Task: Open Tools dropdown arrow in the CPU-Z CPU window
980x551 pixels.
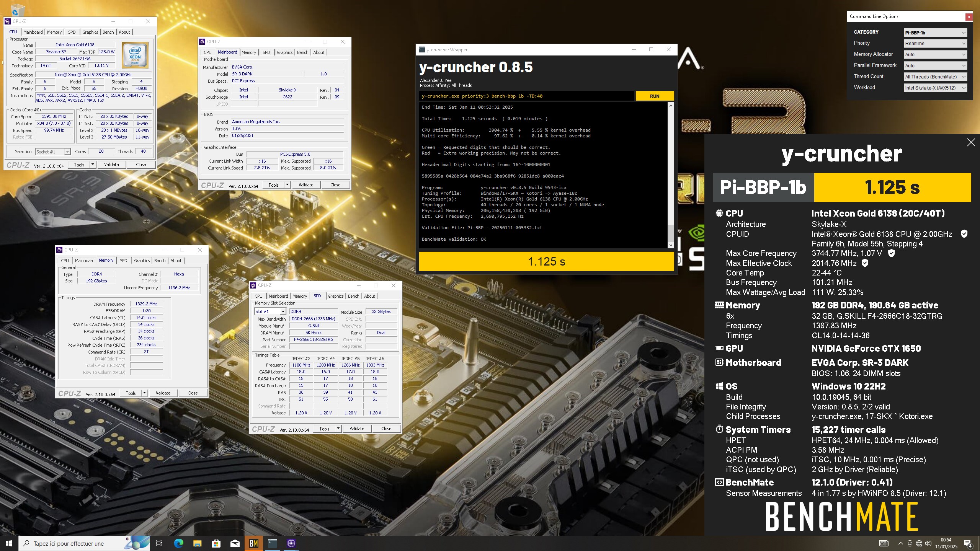Action: pos(93,165)
